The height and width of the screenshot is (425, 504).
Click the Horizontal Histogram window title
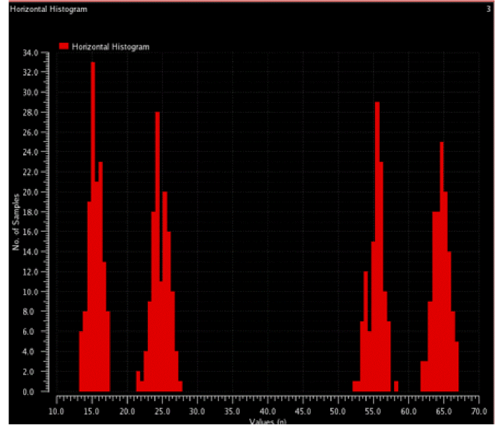(39, 8)
